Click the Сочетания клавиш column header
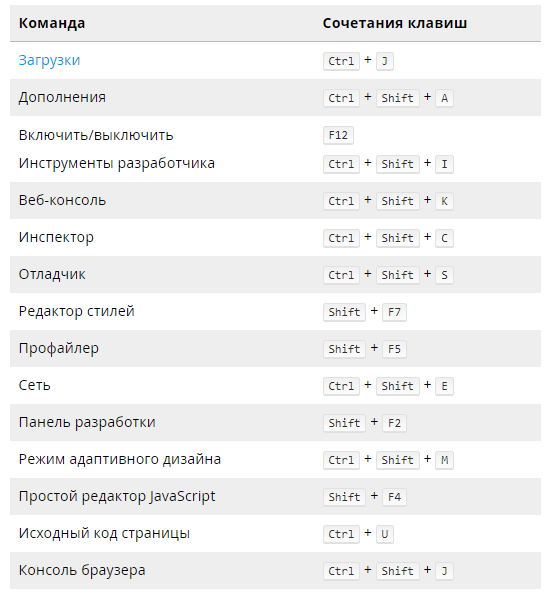545x601 pixels. tap(394, 23)
